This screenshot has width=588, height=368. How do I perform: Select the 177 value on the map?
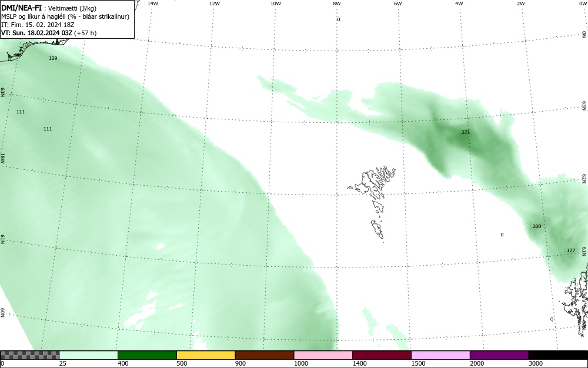point(571,250)
